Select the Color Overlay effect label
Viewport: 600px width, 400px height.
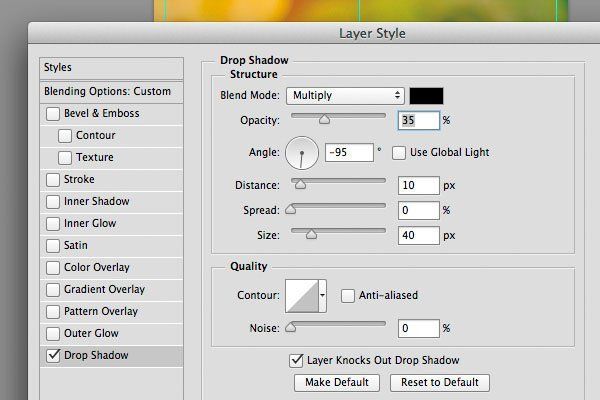(96, 268)
